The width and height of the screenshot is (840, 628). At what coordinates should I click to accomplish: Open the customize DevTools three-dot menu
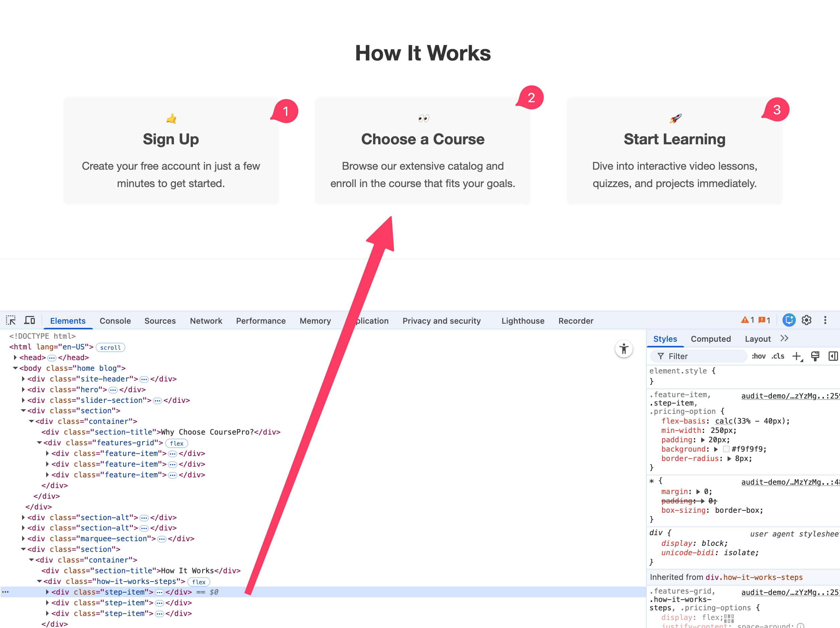click(x=826, y=320)
